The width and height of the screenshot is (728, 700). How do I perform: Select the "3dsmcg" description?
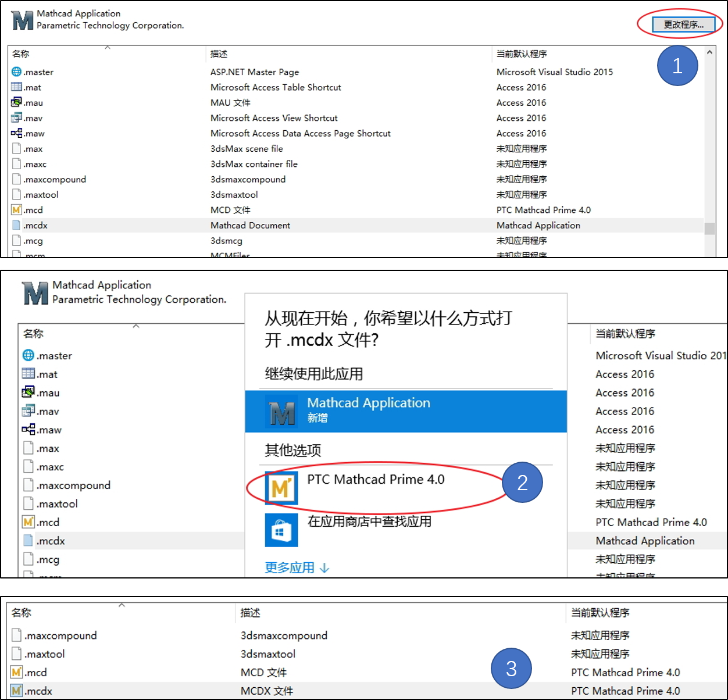click(x=226, y=241)
